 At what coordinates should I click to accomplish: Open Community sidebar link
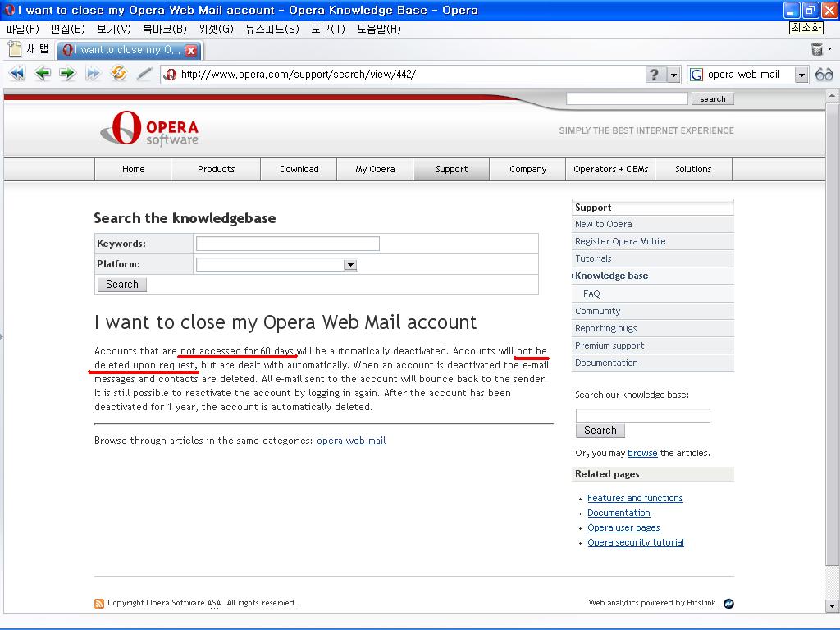652,311
